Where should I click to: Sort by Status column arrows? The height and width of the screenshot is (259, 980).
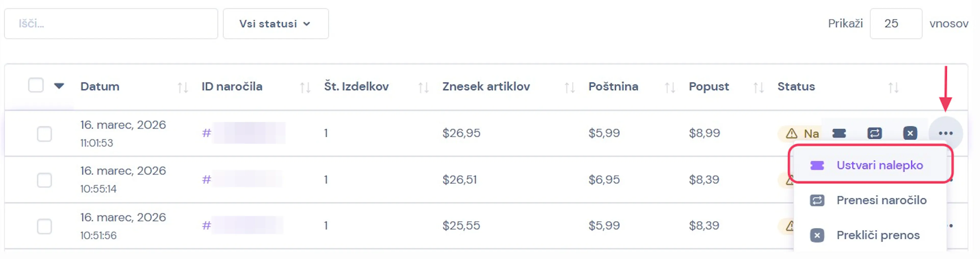coord(893,87)
